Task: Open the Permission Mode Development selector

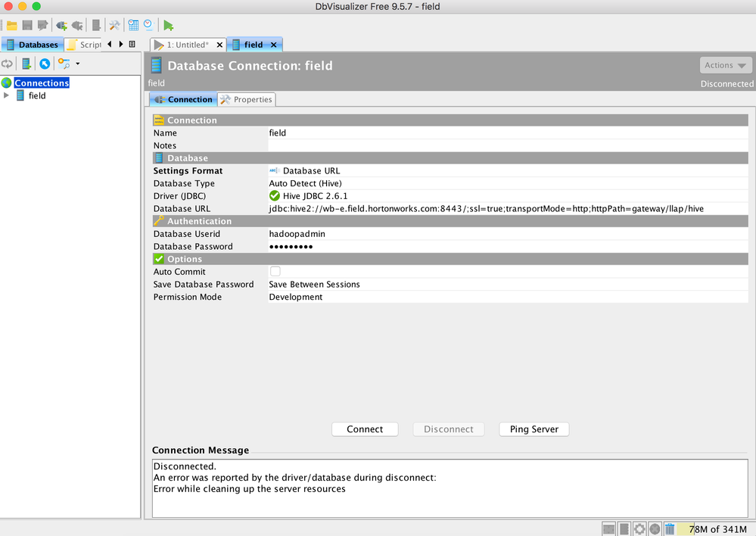Action: tap(509, 297)
